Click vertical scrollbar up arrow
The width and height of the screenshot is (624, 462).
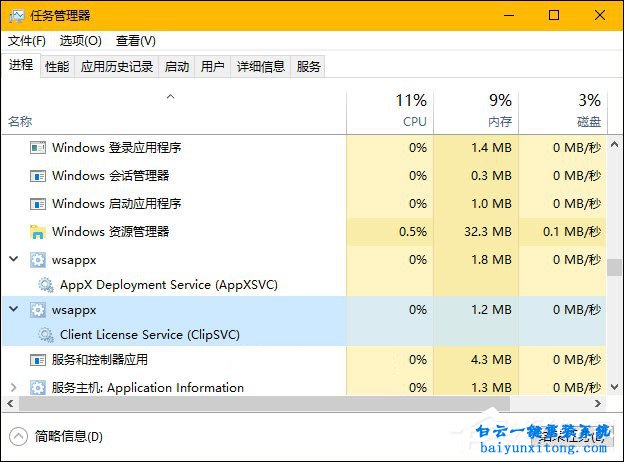(614, 144)
